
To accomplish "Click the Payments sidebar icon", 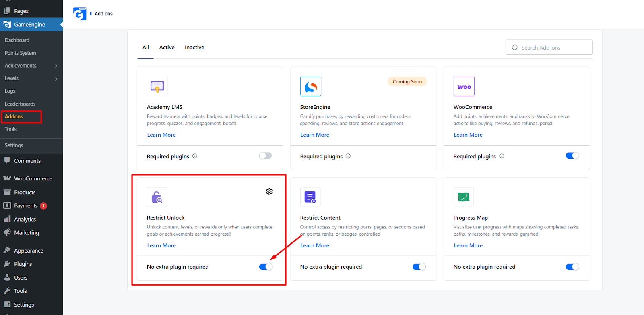I will pyautogui.click(x=7, y=205).
